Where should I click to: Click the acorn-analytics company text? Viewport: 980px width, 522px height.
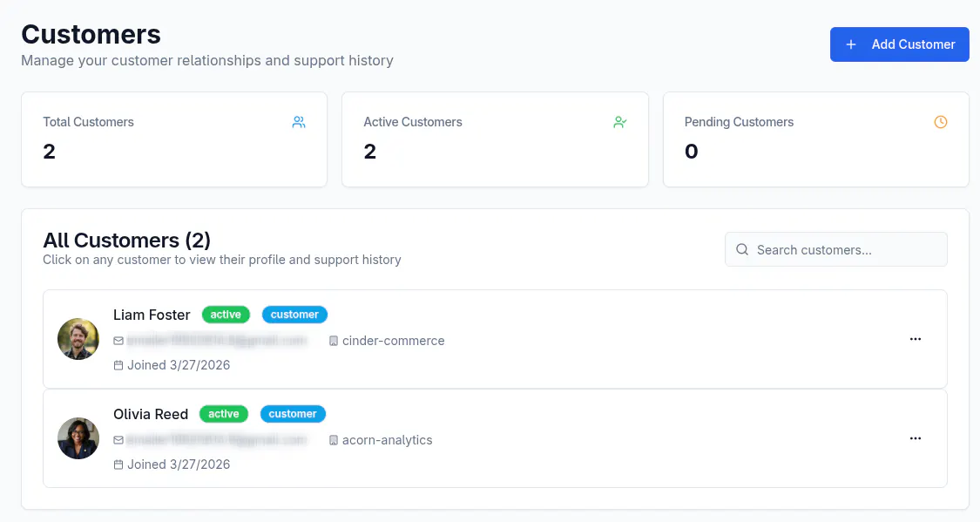387,440
